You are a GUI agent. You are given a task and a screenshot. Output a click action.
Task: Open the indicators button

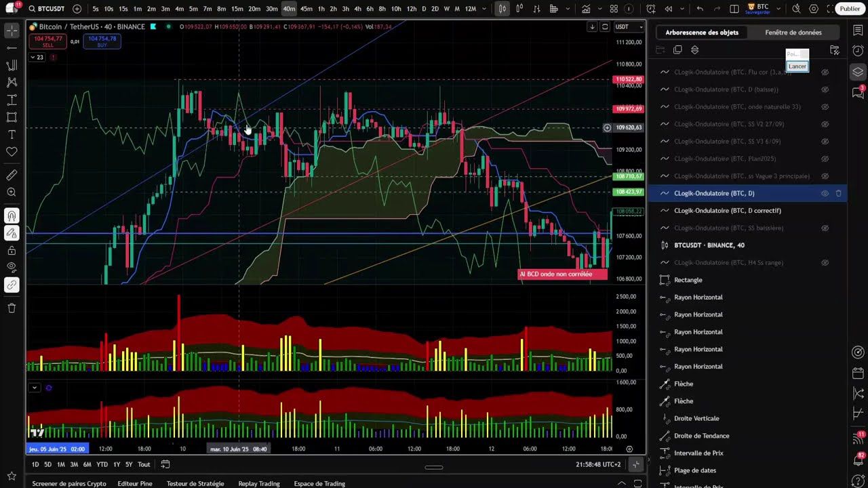(586, 9)
